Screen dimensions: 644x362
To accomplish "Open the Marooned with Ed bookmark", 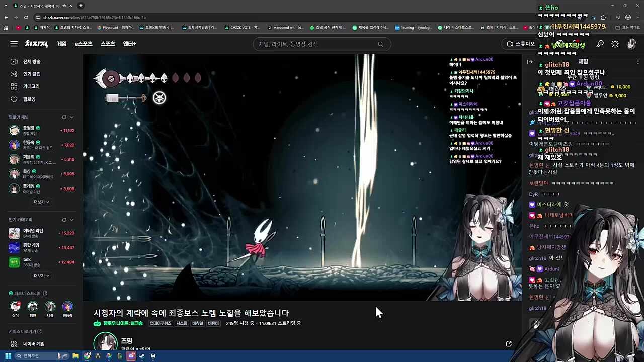I will [x=285, y=28].
